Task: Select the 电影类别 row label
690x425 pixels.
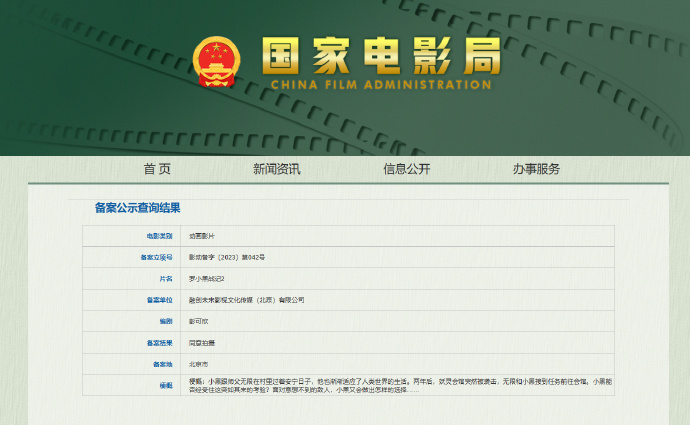Action: (x=159, y=236)
